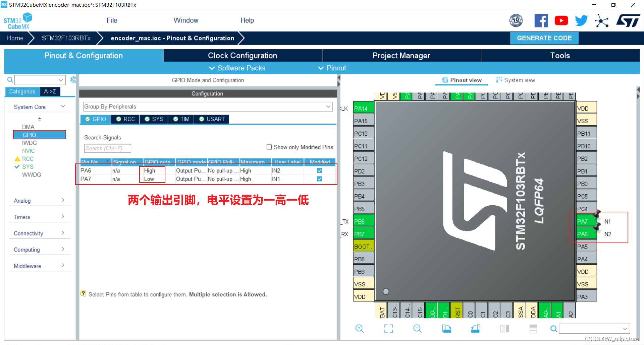Open the Pinout dropdown menu
644x345 pixels.
[332, 68]
